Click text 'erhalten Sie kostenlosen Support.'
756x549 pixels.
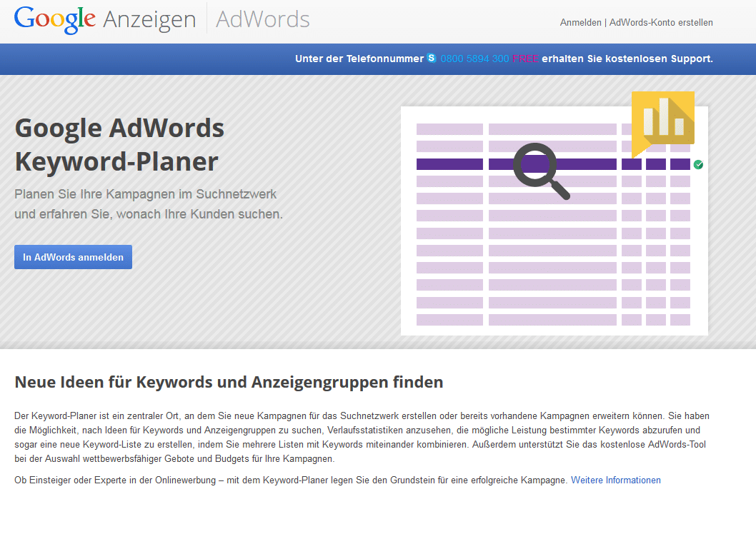[627, 59]
